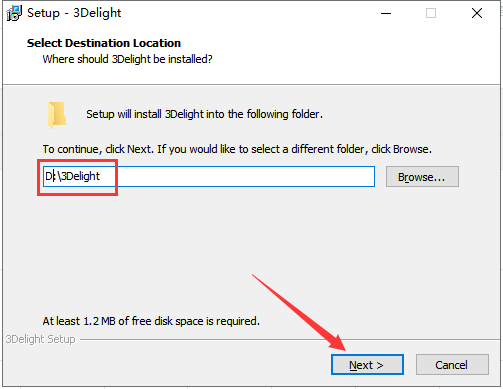Image resolution: width=503 pixels, height=389 pixels.
Task: Click the free disk space requirement text
Action: 151,321
